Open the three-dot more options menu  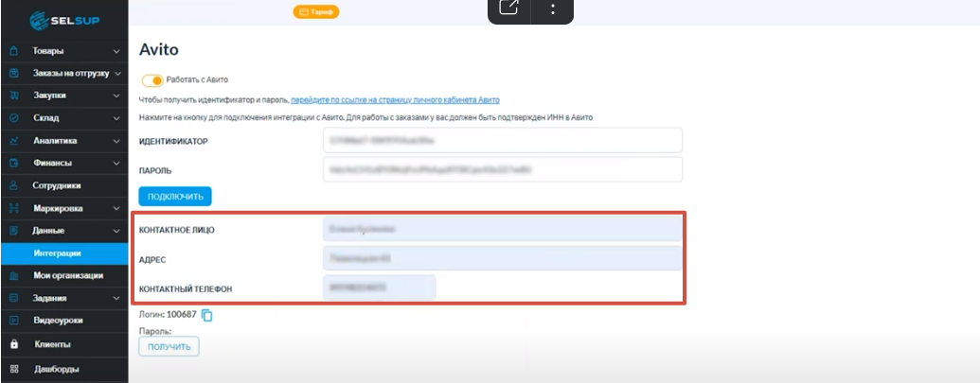(x=553, y=9)
